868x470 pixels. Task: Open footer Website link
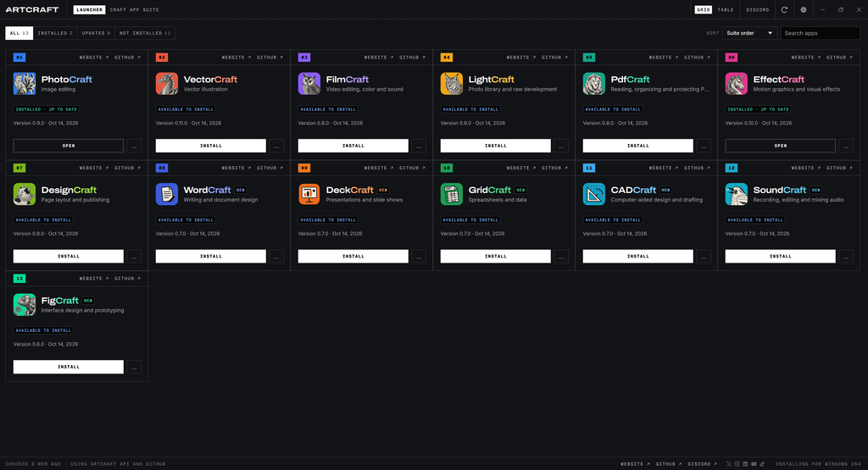pyautogui.click(x=635, y=464)
